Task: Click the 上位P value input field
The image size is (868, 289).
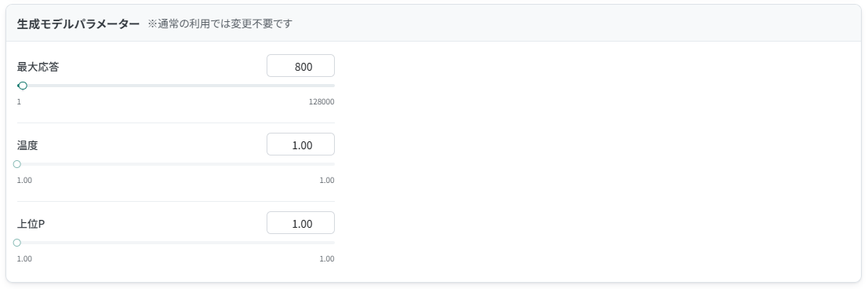Action: pos(300,223)
